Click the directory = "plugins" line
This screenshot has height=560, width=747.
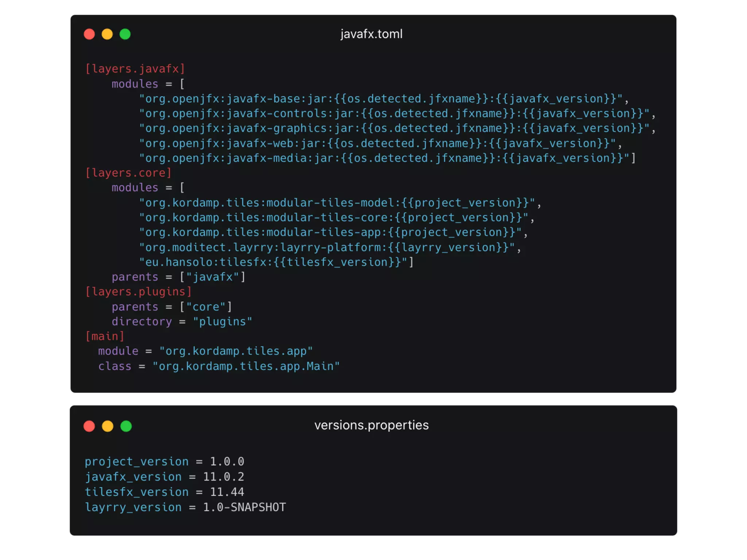pyautogui.click(x=182, y=322)
